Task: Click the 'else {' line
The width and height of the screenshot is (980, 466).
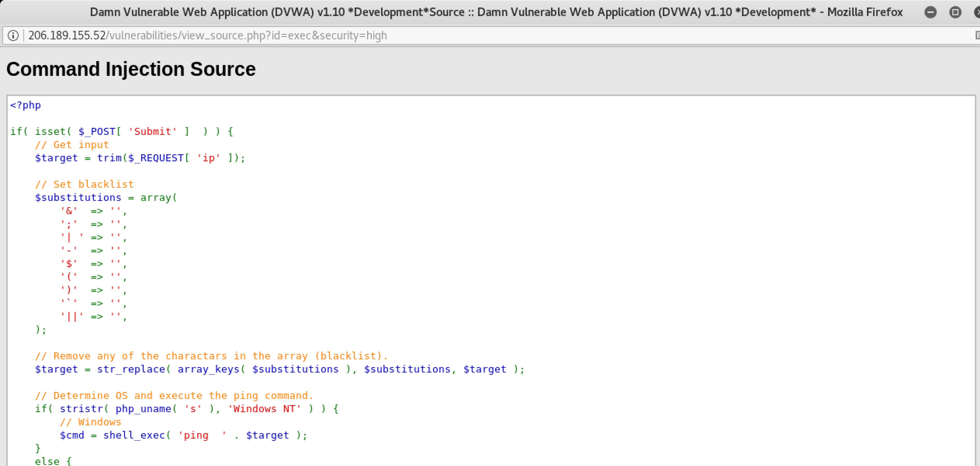Action: (x=53, y=461)
